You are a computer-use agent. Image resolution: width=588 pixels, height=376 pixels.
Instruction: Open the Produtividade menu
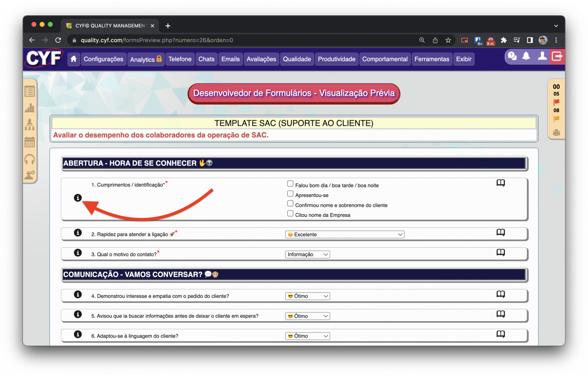pos(336,59)
